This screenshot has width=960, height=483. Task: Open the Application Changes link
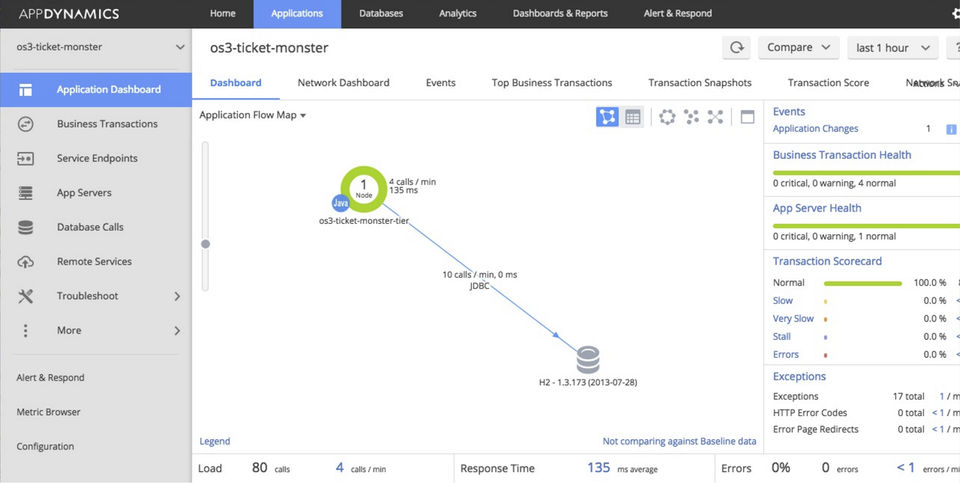click(816, 129)
